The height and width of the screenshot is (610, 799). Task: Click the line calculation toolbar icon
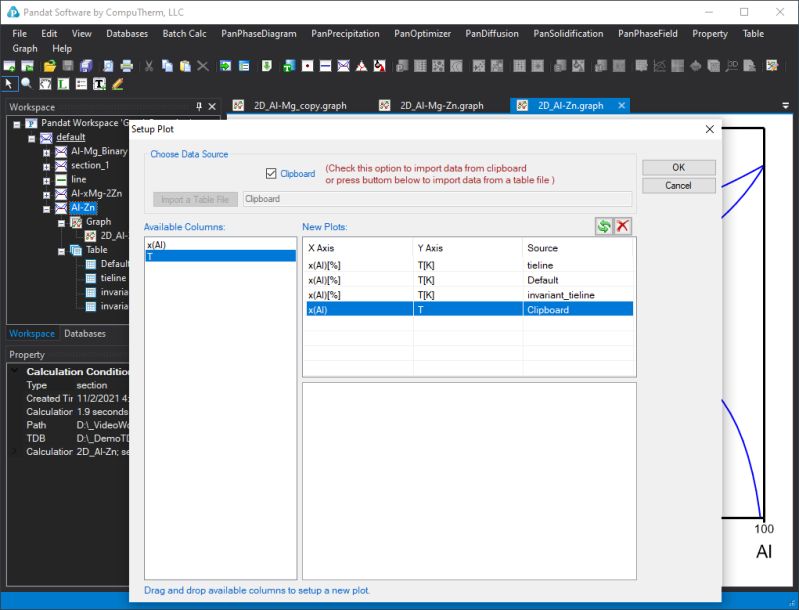click(x=326, y=66)
